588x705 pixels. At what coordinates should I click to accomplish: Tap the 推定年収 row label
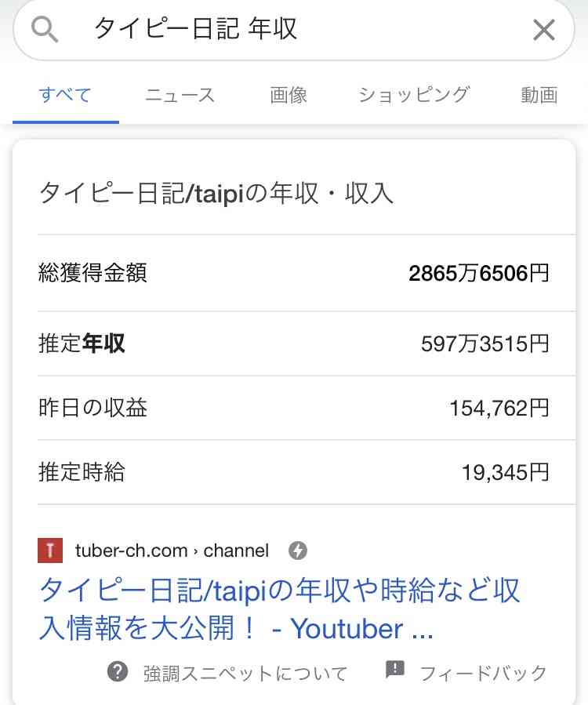(82, 343)
